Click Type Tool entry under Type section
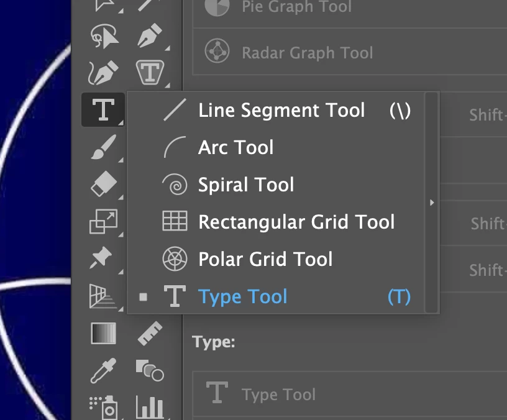This screenshot has width=507, height=420. coord(350,394)
